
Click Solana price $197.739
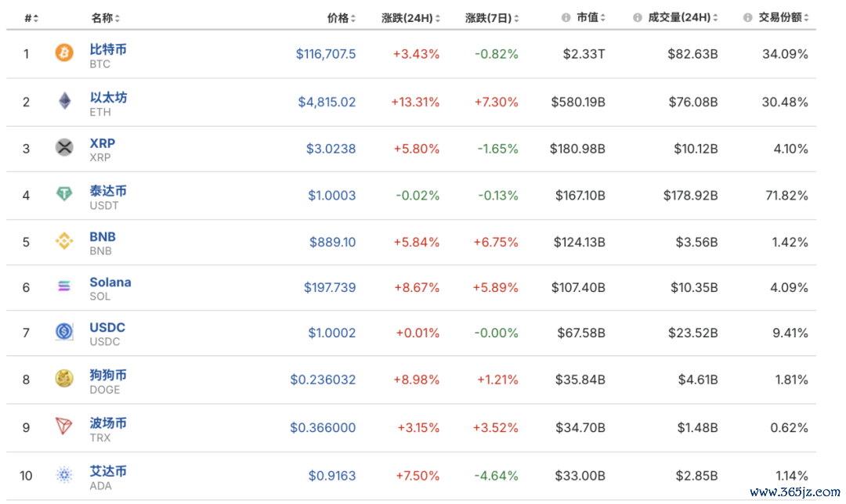[x=330, y=287]
